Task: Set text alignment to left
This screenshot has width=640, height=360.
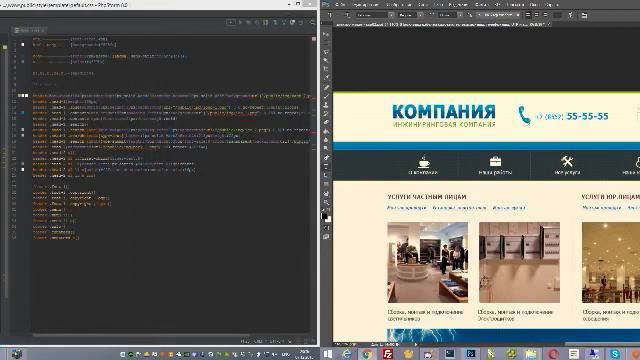Action: (528, 15)
